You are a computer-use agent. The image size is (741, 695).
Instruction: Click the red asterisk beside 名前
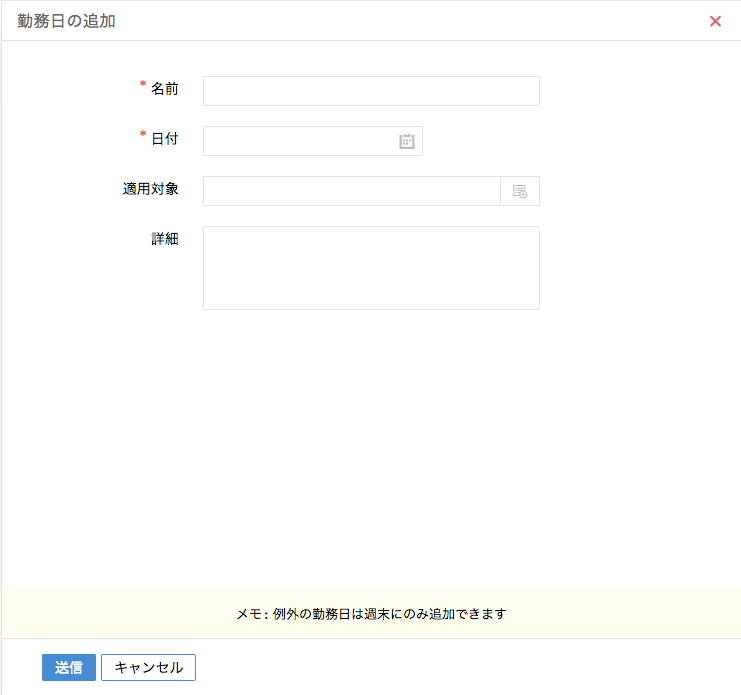143,86
